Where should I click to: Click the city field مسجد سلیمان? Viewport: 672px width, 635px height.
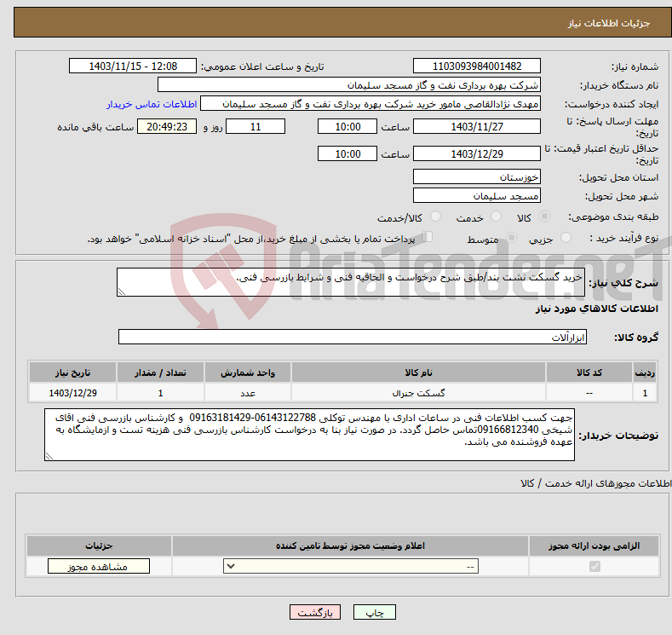point(477,195)
